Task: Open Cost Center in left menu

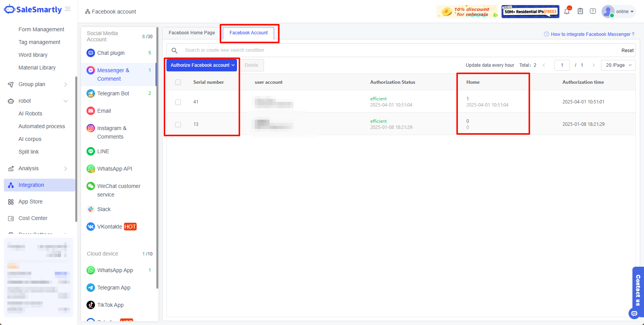Action: tap(33, 218)
